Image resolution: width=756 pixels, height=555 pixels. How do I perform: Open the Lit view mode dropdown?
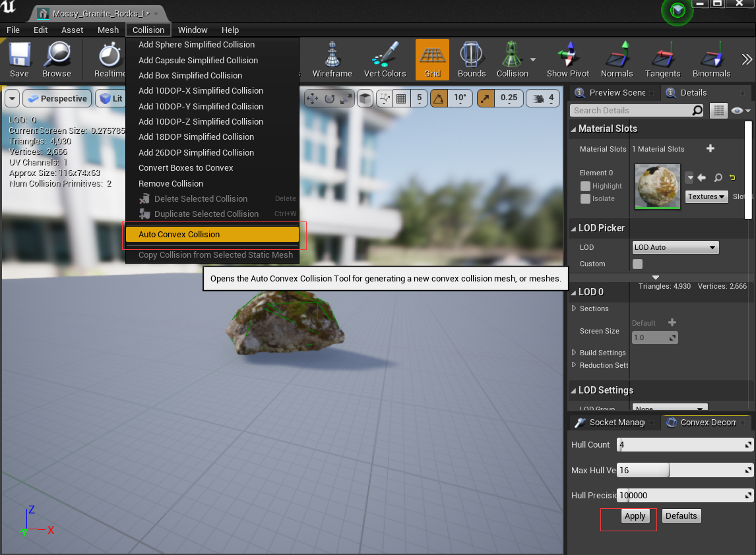[x=111, y=98]
